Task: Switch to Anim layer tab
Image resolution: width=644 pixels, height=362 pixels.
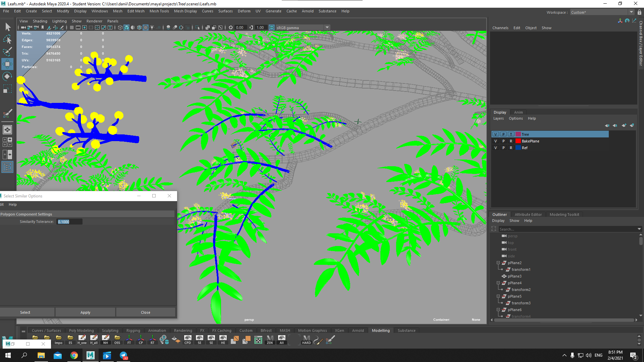Action: click(518, 112)
